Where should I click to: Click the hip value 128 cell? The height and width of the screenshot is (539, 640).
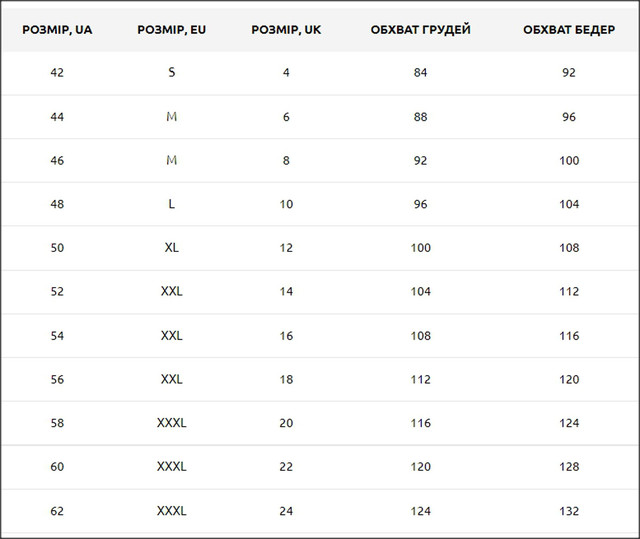point(569,467)
